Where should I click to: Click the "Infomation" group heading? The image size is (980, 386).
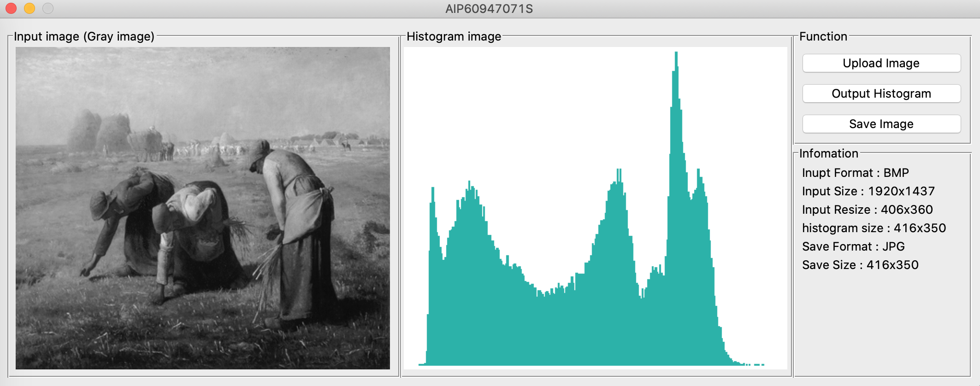coord(828,153)
